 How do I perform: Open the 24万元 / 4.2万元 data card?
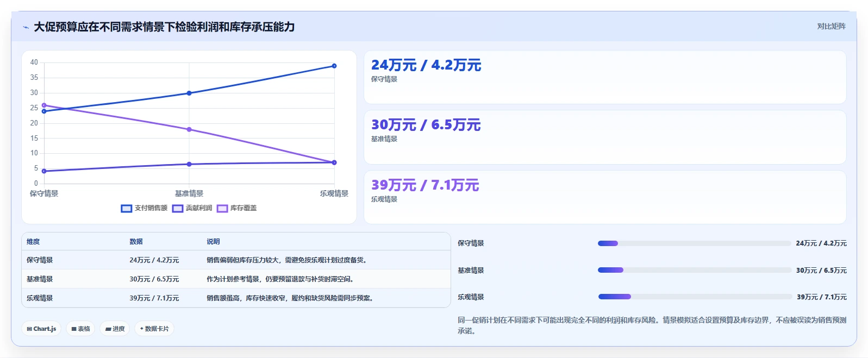[x=605, y=77]
